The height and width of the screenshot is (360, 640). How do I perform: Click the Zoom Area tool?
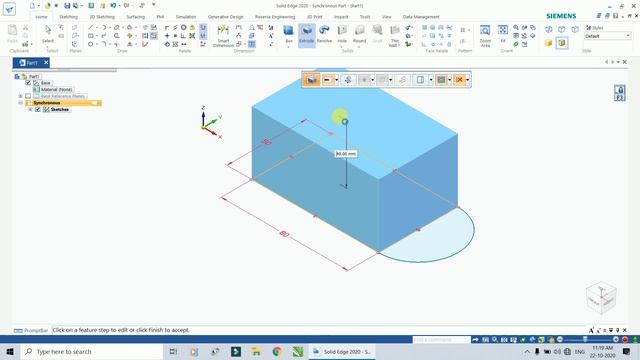coord(485,36)
